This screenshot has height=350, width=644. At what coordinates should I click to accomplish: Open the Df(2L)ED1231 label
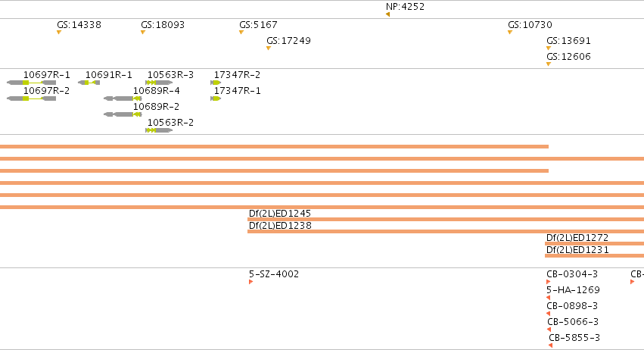point(577,250)
